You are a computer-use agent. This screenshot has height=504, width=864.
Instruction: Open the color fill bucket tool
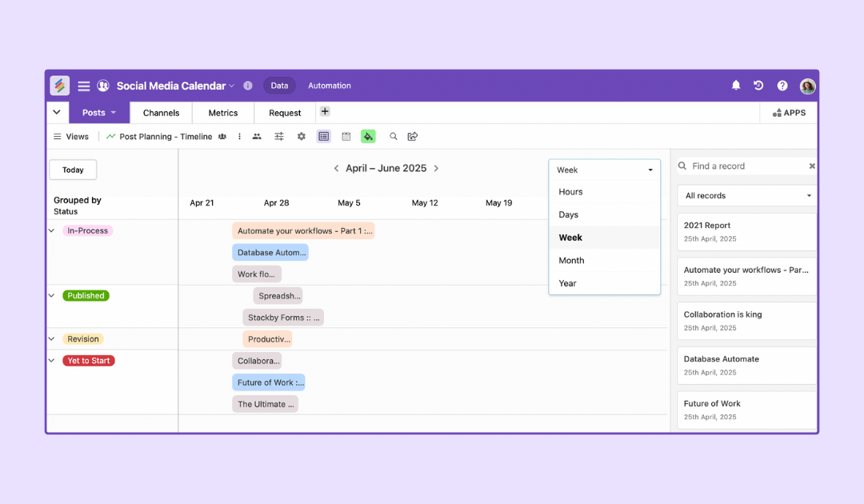click(368, 137)
